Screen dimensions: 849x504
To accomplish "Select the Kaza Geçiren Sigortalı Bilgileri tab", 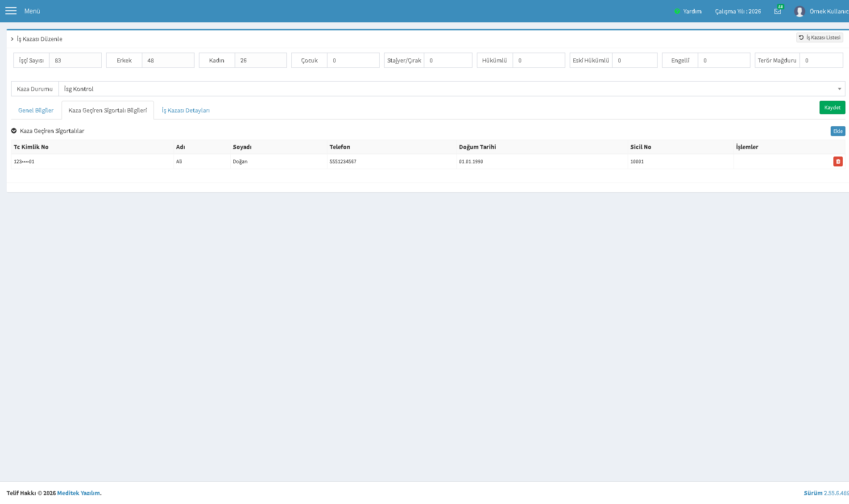I will pos(108,110).
